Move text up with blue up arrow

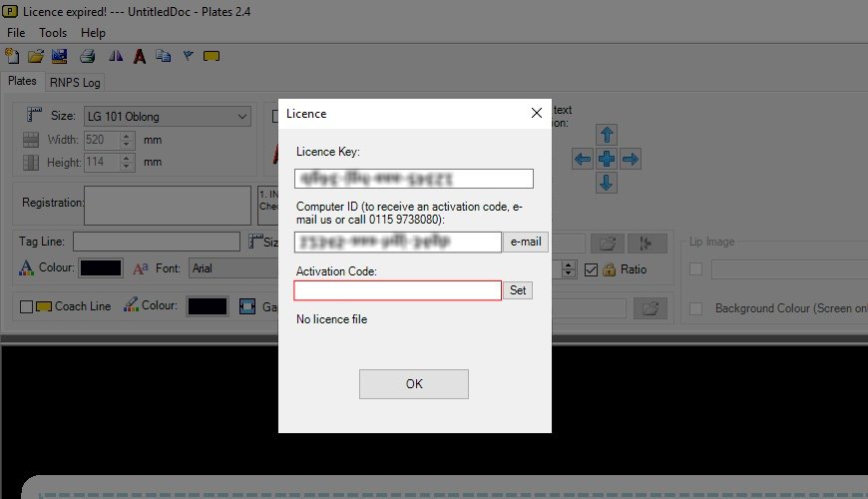point(607,135)
